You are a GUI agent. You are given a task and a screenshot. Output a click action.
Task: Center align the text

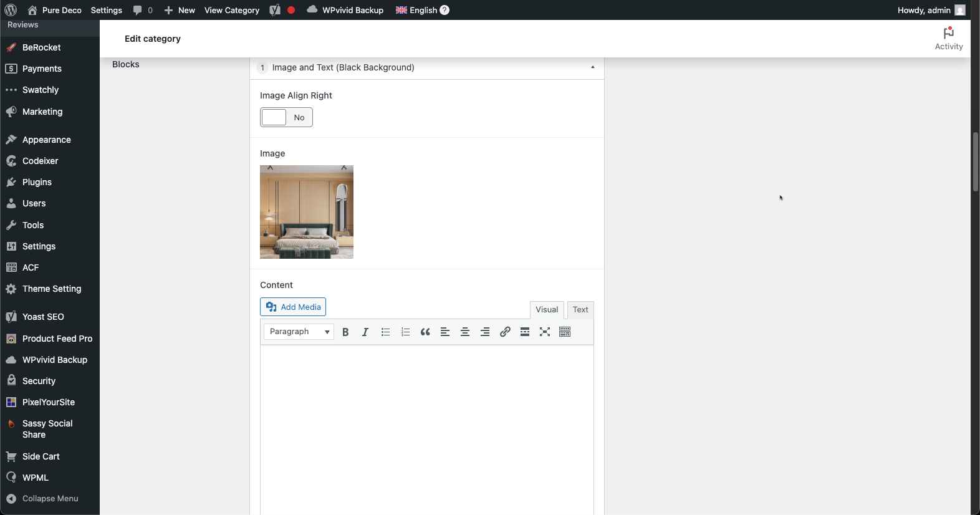[x=465, y=332]
